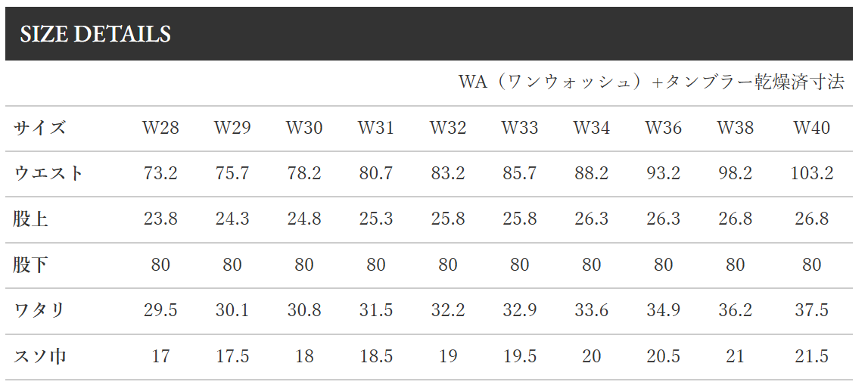Select the W29 size column header
868x385 pixels.
pyautogui.click(x=232, y=128)
